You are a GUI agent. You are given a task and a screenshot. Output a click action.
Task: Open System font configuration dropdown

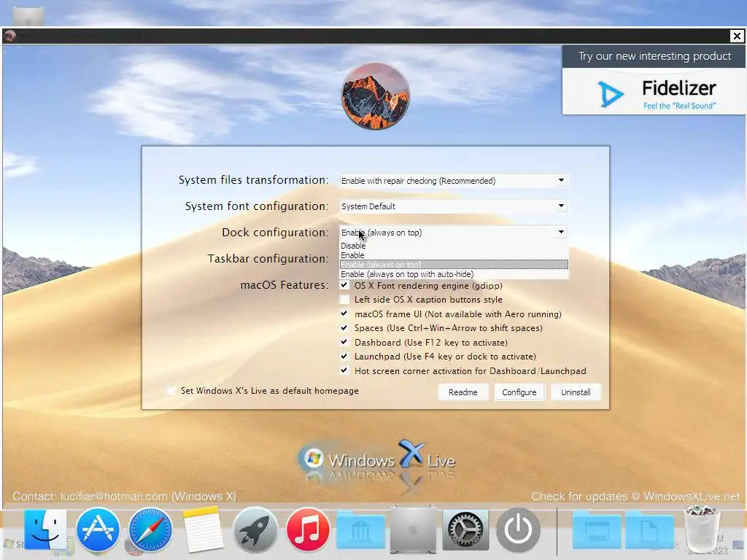point(454,206)
